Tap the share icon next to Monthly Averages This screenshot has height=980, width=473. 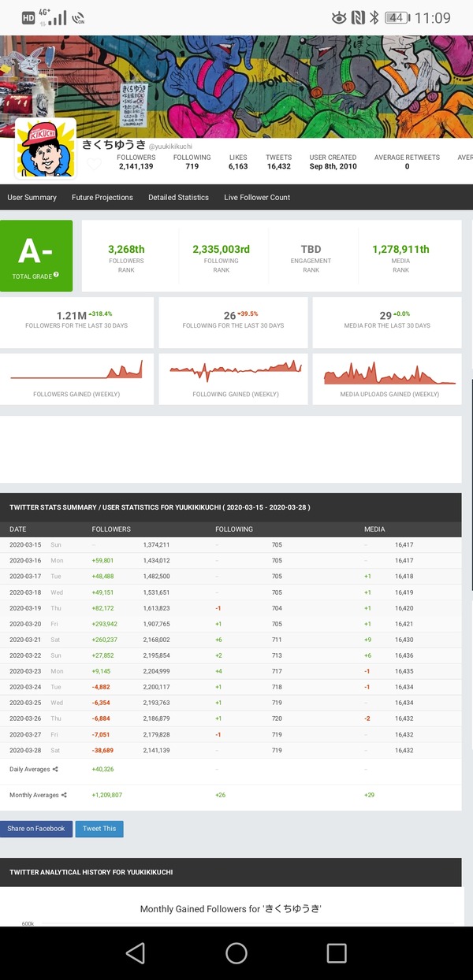[63, 795]
